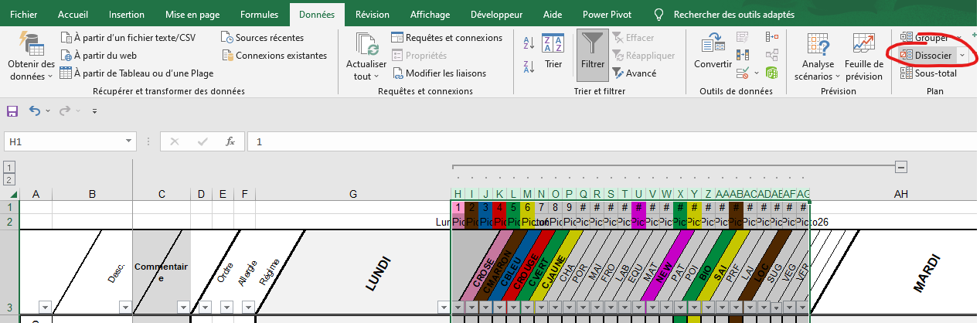Screen dimensions: 980x323
Task: Open the Développeur tab
Action: click(497, 14)
